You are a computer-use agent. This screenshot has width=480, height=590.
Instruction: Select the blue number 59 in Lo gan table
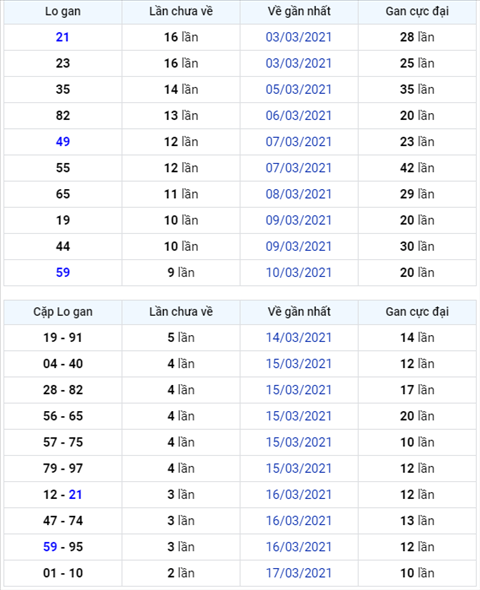(62, 272)
